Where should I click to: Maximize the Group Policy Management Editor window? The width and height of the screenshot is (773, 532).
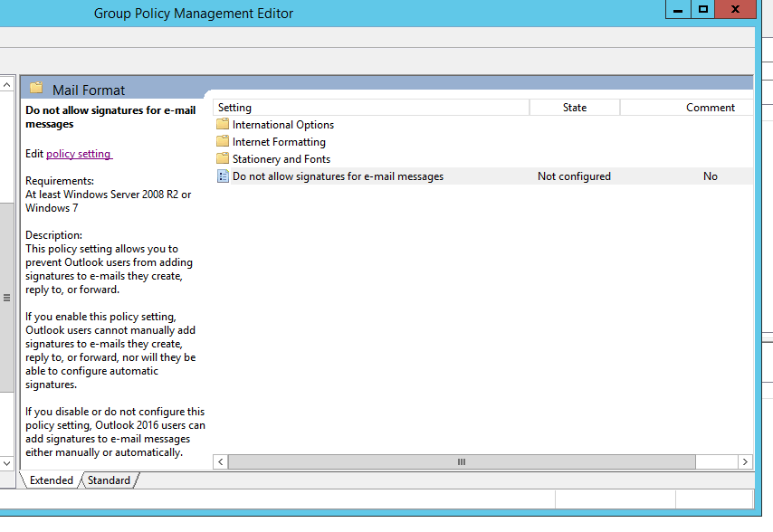(702, 10)
